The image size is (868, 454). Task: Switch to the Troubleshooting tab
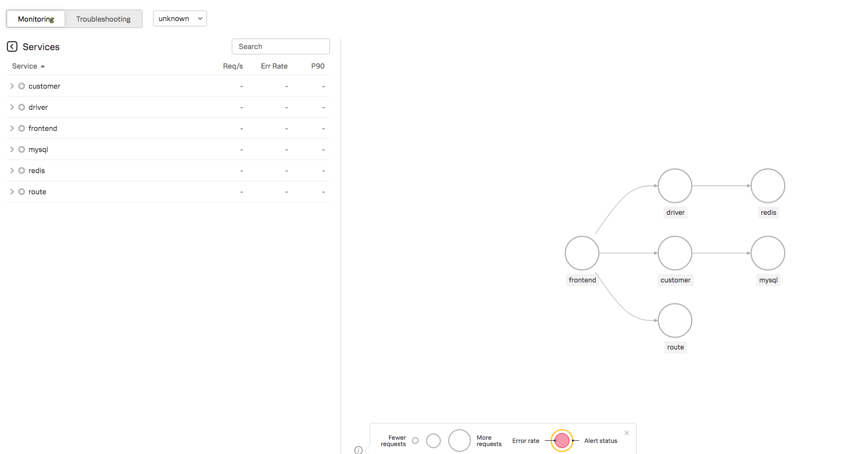(103, 19)
